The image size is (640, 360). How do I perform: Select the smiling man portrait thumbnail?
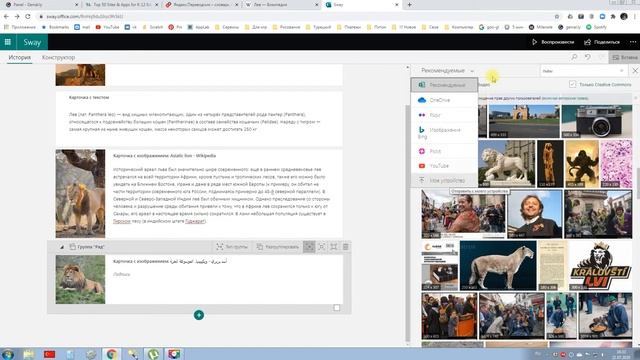pos(534,214)
